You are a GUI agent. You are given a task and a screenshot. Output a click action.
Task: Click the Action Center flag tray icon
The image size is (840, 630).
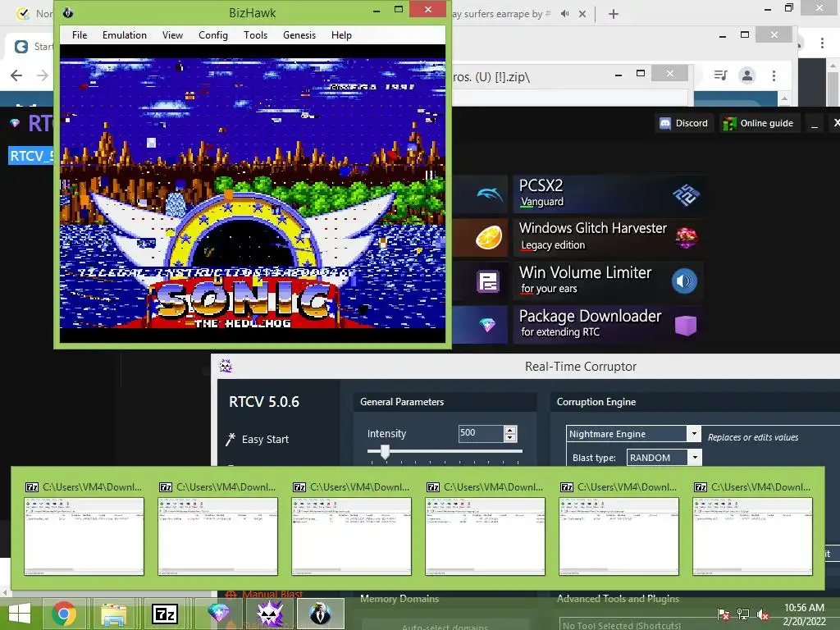724,614
